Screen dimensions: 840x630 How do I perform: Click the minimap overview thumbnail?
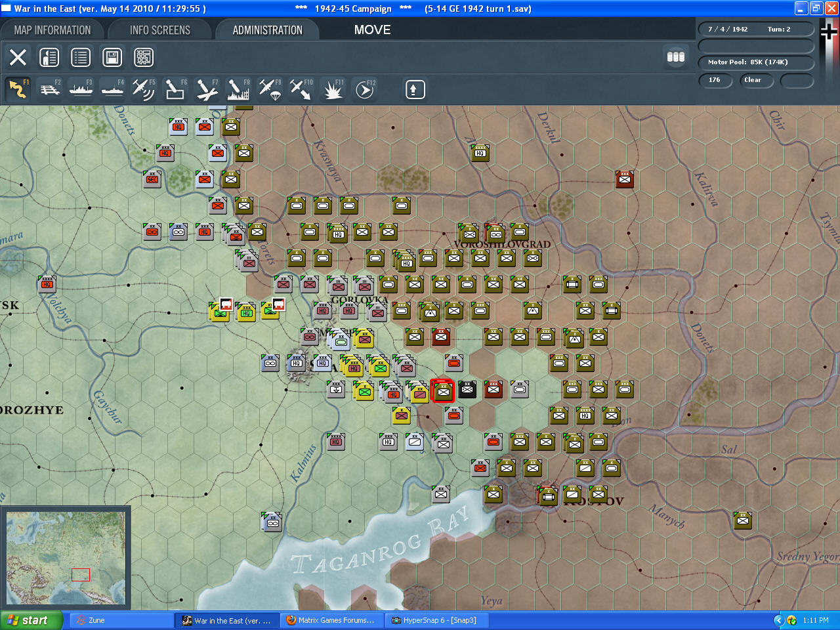pyautogui.click(x=66, y=558)
